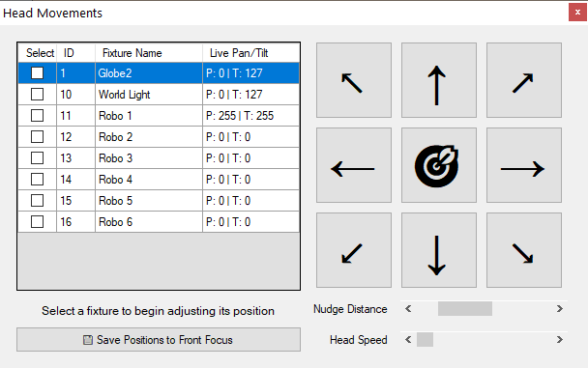Tick the checkbox for World Light
The image size is (588, 368).
[x=37, y=94]
